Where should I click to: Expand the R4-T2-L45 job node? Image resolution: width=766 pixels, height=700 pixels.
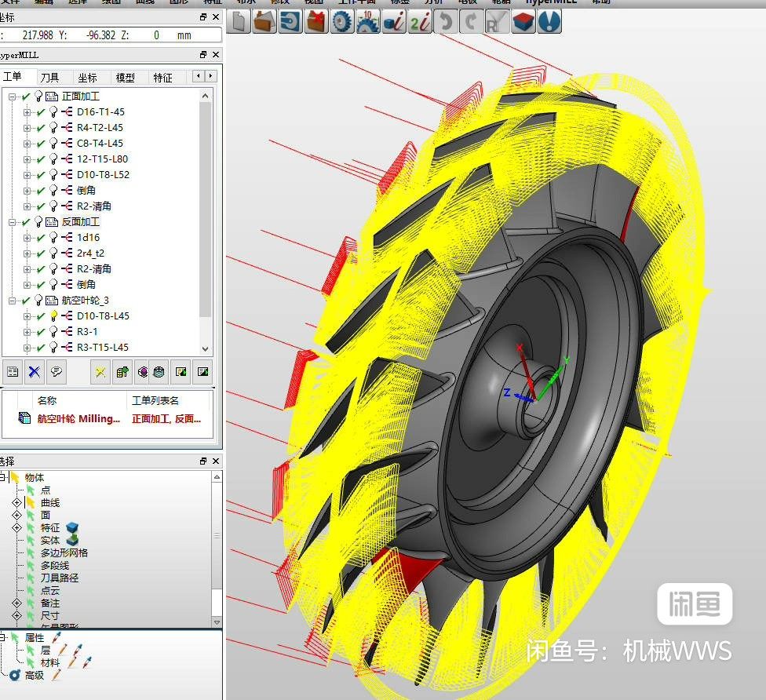click(x=27, y=128)
